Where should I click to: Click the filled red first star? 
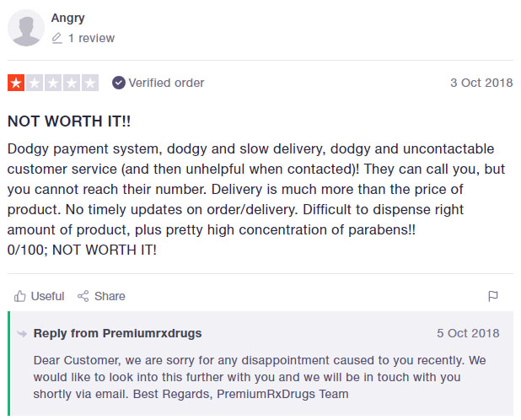16,83
